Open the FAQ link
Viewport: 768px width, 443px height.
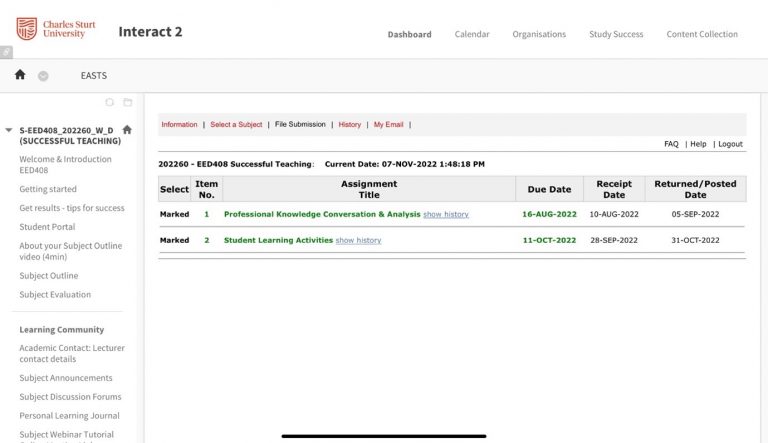671,144
